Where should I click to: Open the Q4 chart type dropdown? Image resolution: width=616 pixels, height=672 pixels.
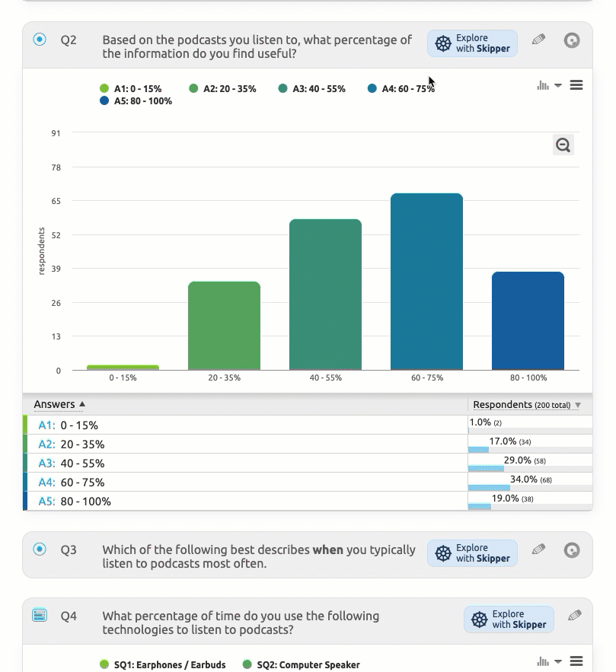(549, 661)
